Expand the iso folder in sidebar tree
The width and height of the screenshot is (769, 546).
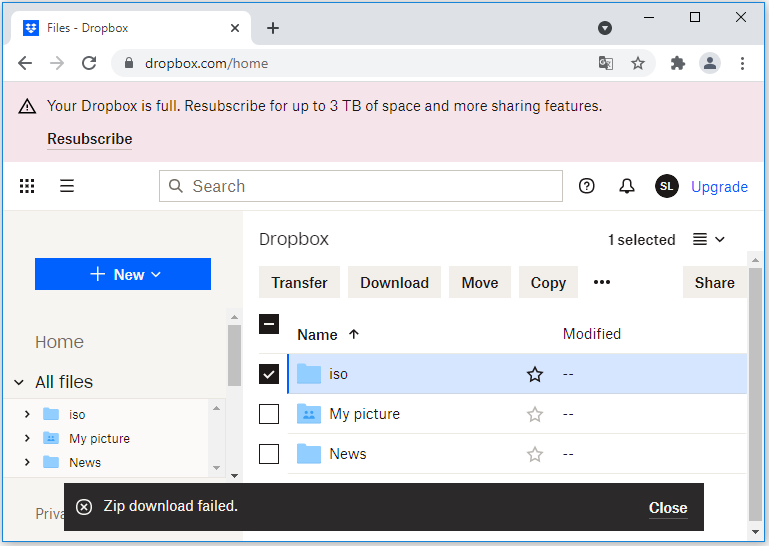pos(27,415)
